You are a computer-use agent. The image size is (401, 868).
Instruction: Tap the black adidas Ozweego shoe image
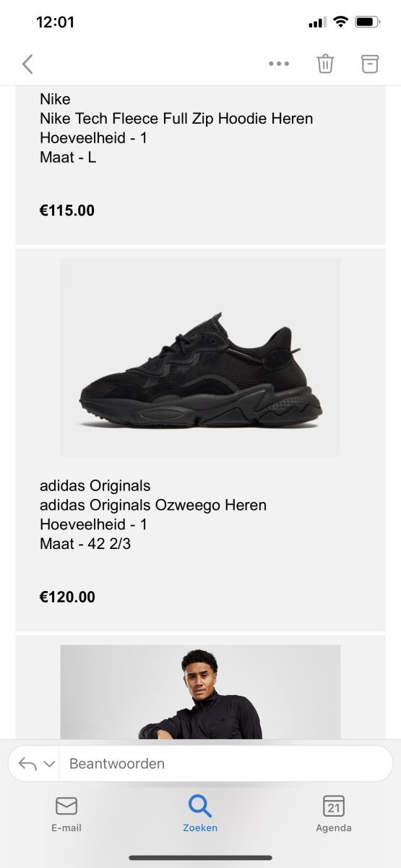[200, 357]
